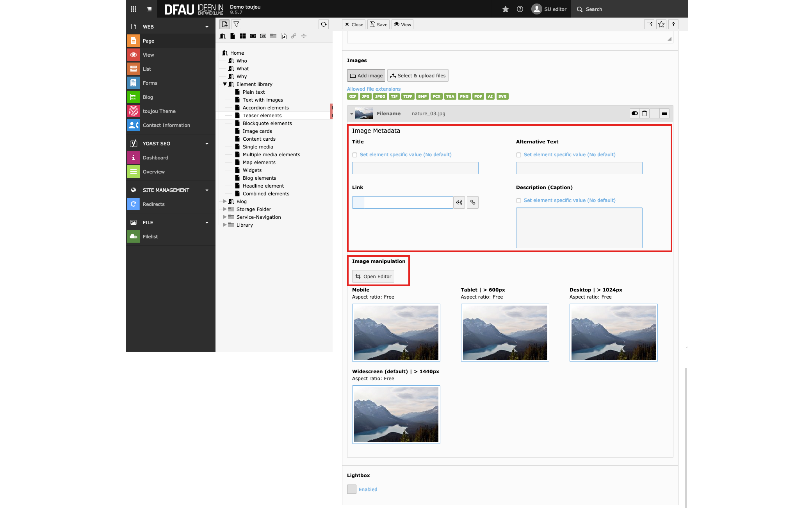Collapse the Element library tree node
Screen dimensions: 812x508
pyautogui.click(x=225, y=84)
